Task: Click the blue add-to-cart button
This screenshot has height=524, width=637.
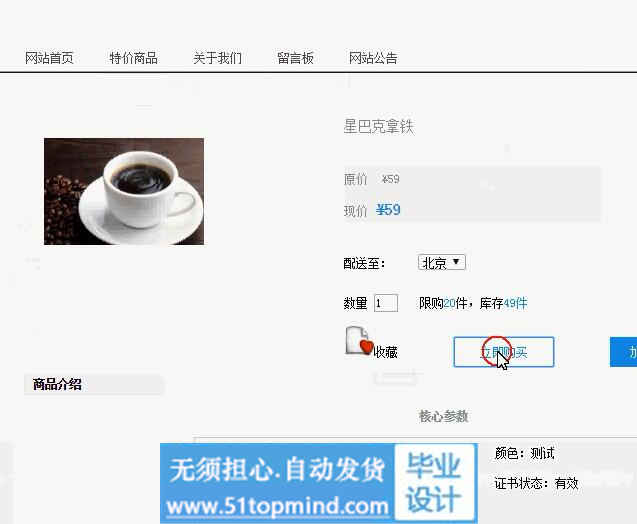Action: 624,352
